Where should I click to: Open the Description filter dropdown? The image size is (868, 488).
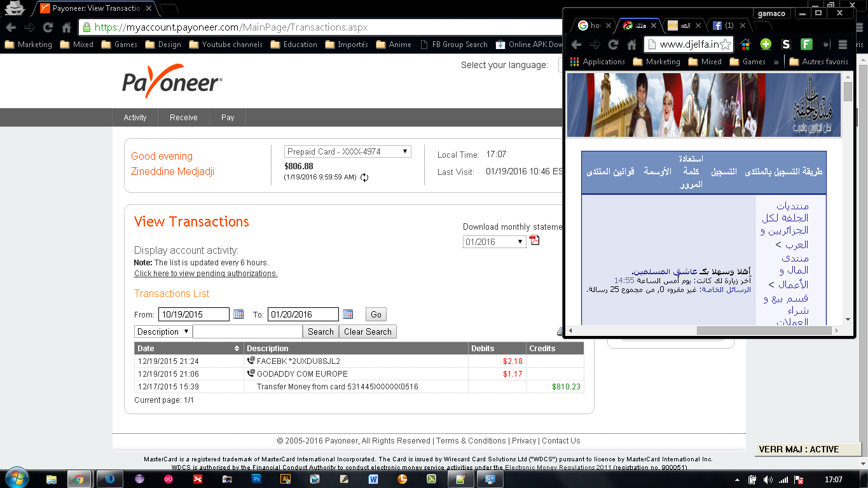click(163, 331)
